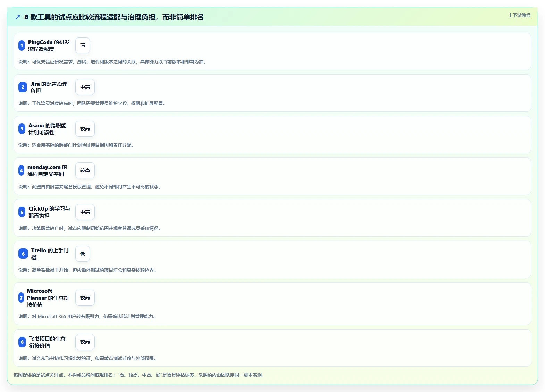Viewport: 545px width, 392px height.
Task: Click the 低 tag beside Trello
Action: click(x=83, y=254)
